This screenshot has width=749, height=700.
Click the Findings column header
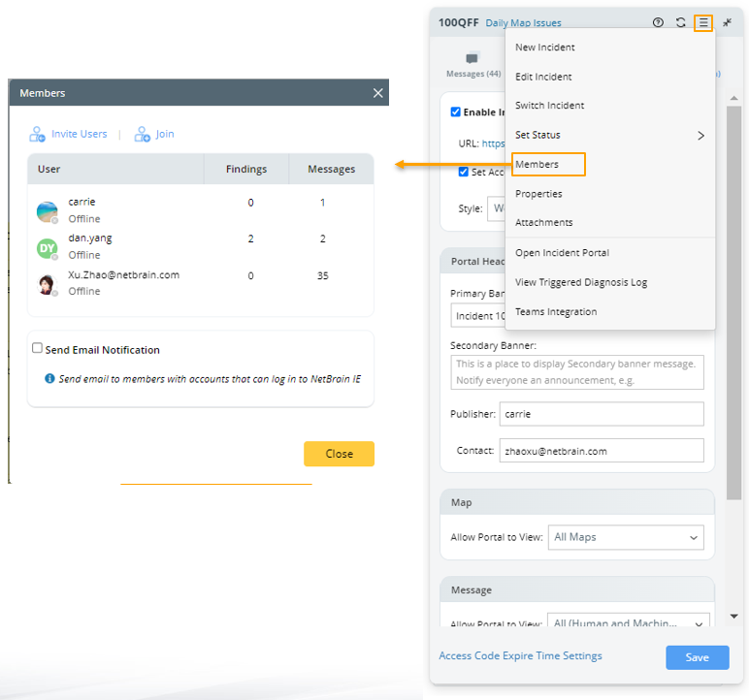coord(246,169)
